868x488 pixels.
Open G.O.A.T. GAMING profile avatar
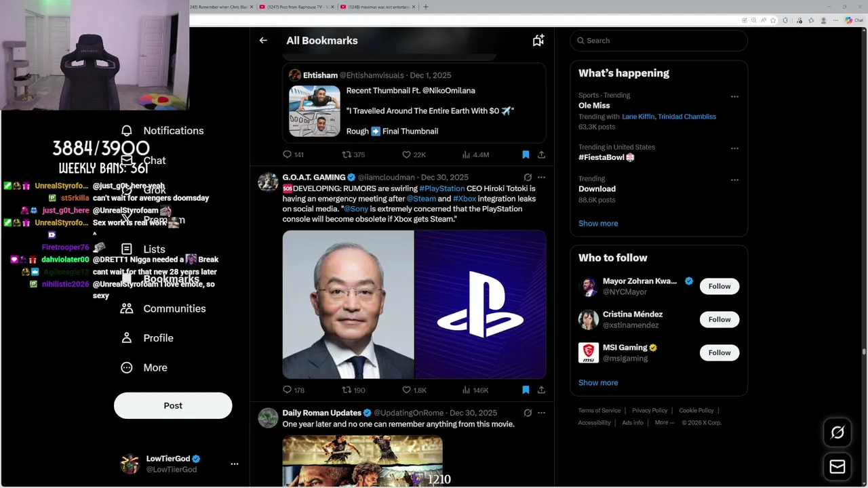coord(268,182)
